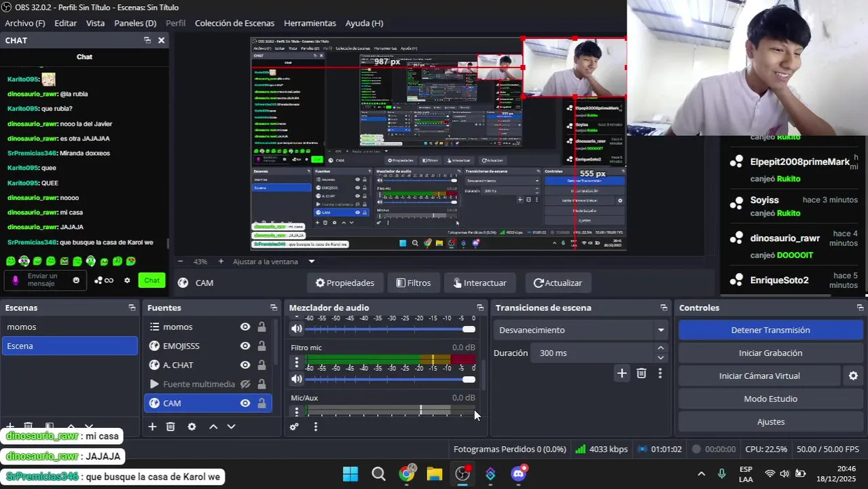The width and height of the screenshot is (868, 489).
Task: Add a new source with plus icon
Action: click(x=152, y=427)
